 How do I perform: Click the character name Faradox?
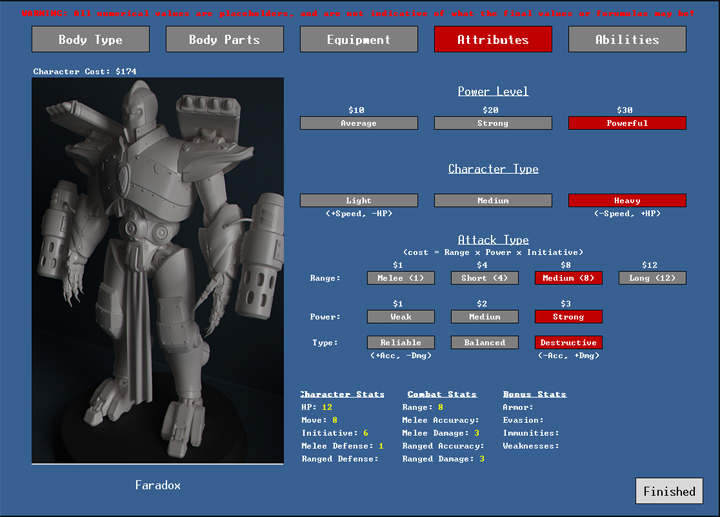(158, 485)
